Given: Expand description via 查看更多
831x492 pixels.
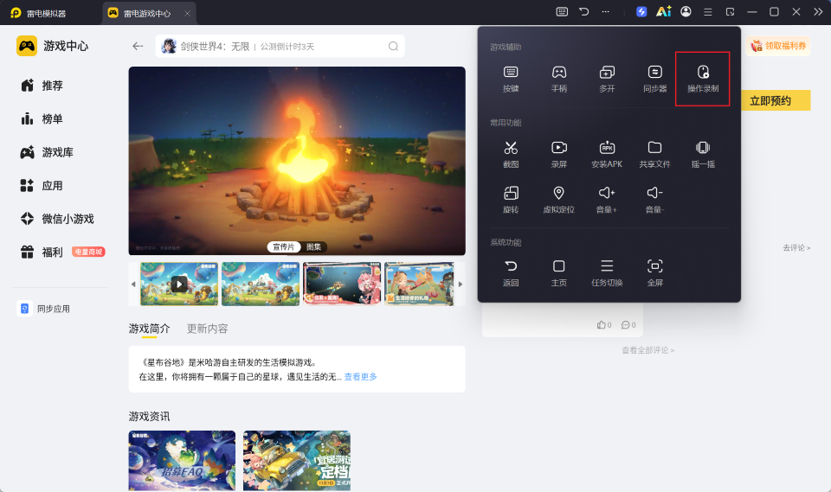Looking at the screenshot, I should [360, 376].
